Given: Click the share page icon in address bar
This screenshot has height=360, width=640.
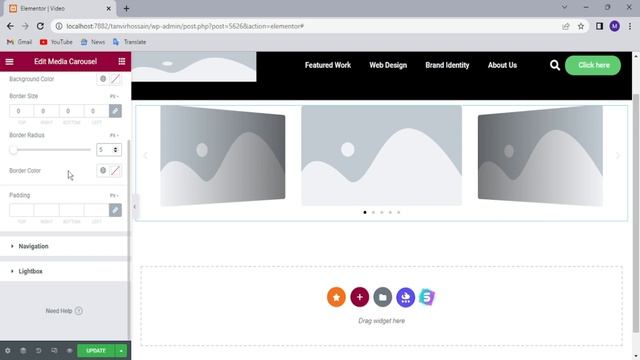Looking at the screenshot, I should pyautogui.click(x=566, y=26).
